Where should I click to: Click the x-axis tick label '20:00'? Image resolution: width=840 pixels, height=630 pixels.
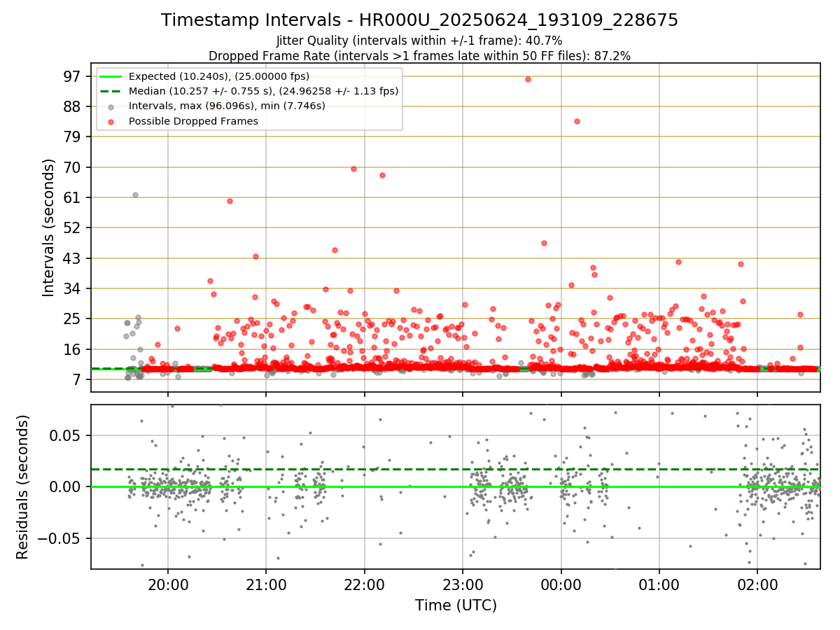pos(168,584)
